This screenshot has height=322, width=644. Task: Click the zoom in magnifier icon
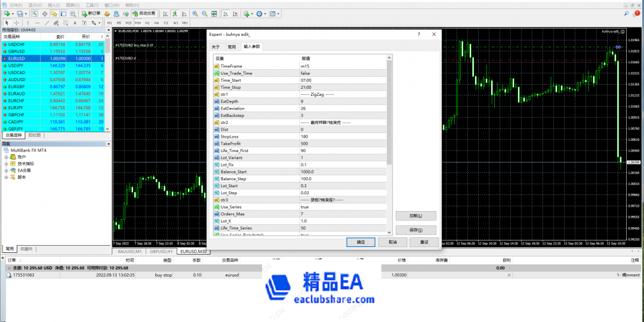(x=195, y=14)
